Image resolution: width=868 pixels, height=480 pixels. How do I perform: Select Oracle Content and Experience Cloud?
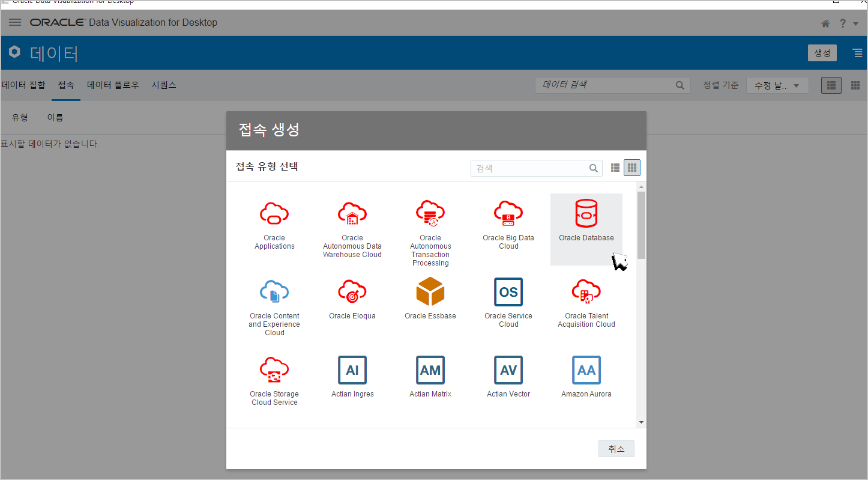[274, 308]
